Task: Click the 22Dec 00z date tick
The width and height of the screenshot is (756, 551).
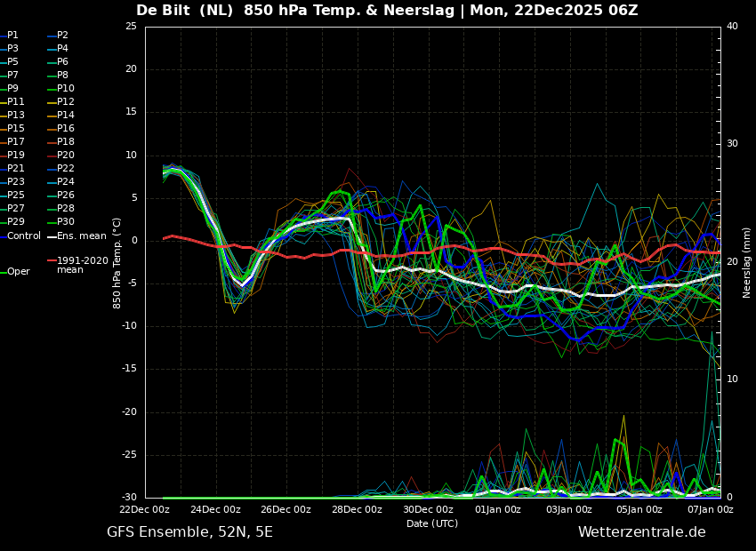Action: point(145,509)
